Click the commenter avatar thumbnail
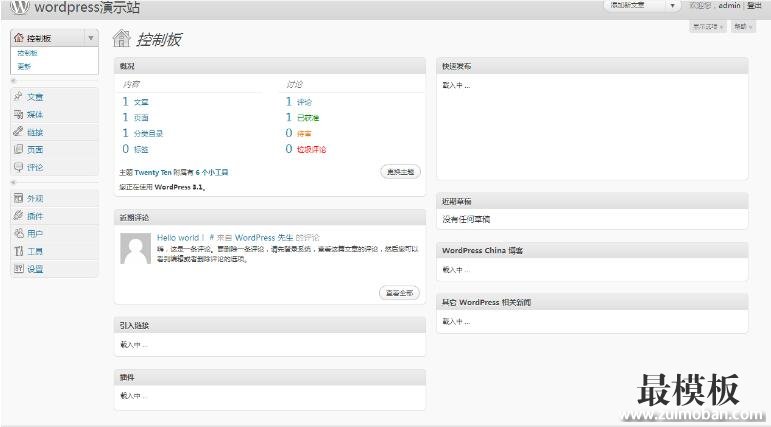 (x=135, y=248)
